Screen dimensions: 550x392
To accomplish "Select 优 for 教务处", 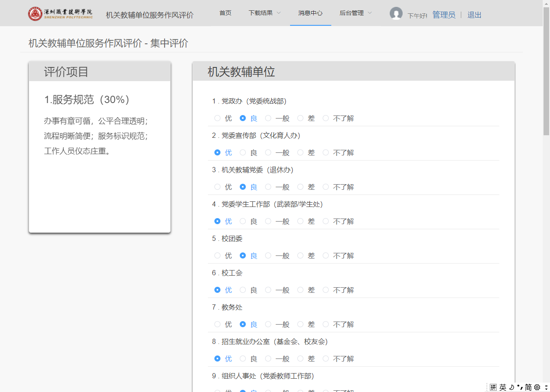I will (217, 324).
